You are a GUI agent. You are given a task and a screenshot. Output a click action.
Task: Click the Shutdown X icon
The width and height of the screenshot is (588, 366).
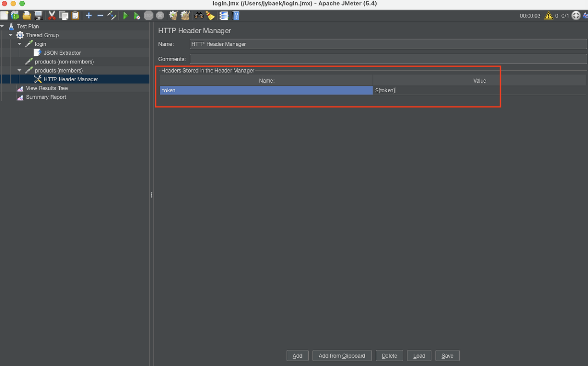160,16
